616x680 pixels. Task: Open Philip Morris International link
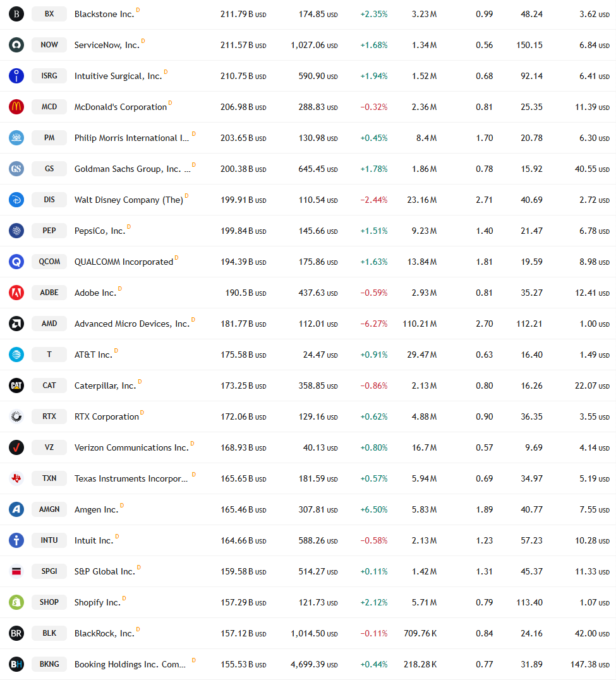pos(132,138)
